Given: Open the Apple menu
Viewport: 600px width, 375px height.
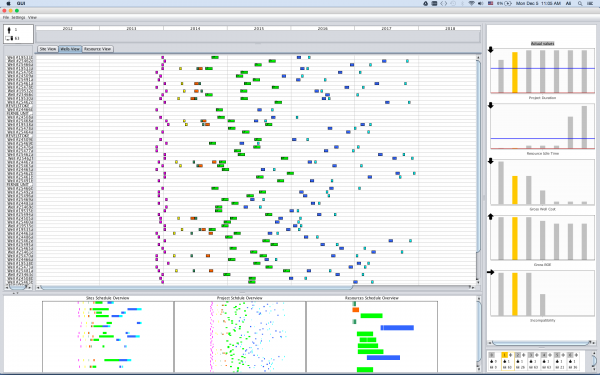Looking at the screenshot, I should 8,3.
